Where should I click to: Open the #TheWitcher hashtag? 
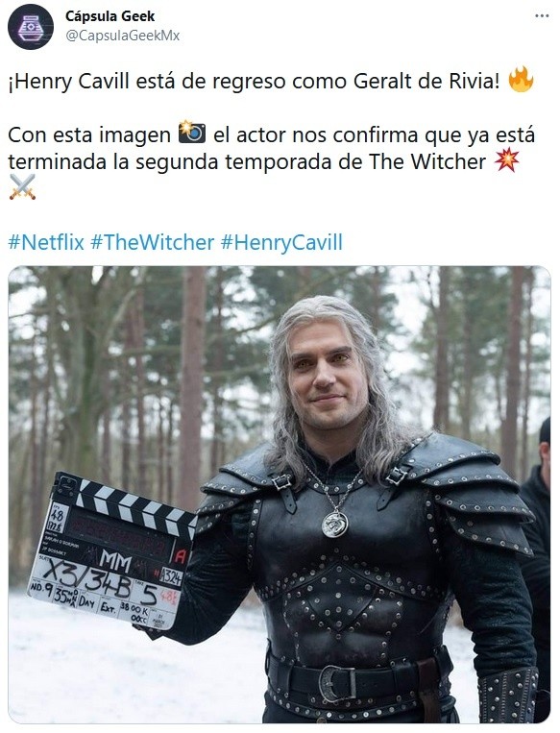click(x=152, y=243)
